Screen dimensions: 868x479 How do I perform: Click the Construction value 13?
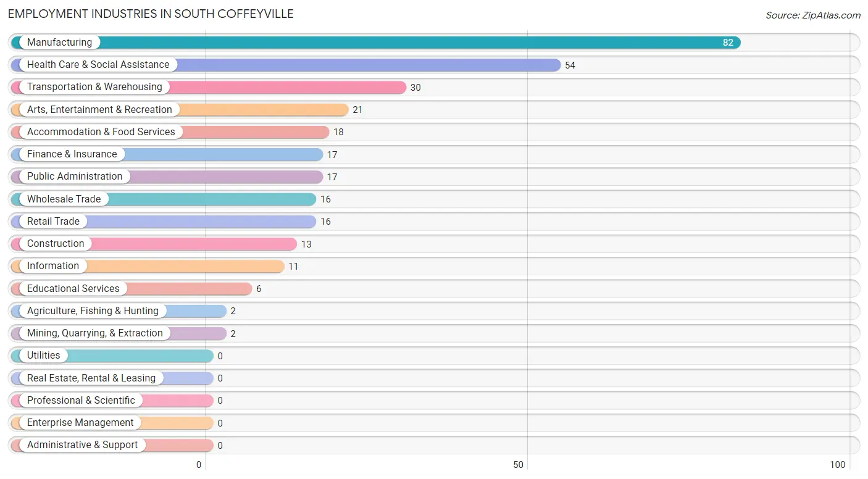[x=306, y=244]
